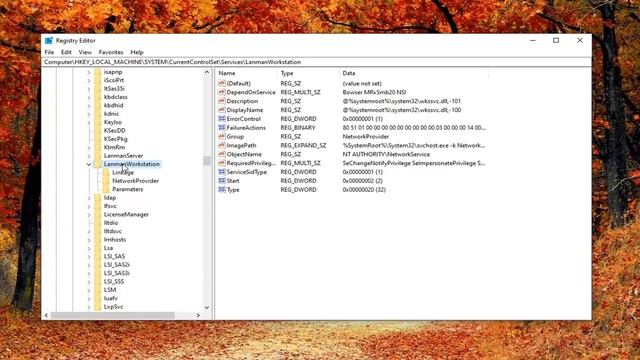Open the File menu
Image resolution: width=640 pixels, height=360 pixels.
(x=49, y=52)
